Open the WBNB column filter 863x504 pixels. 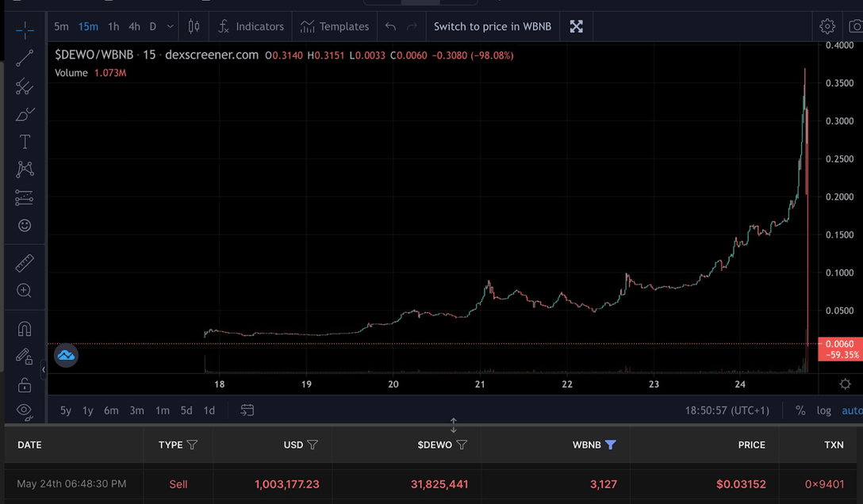coord(610,445)
